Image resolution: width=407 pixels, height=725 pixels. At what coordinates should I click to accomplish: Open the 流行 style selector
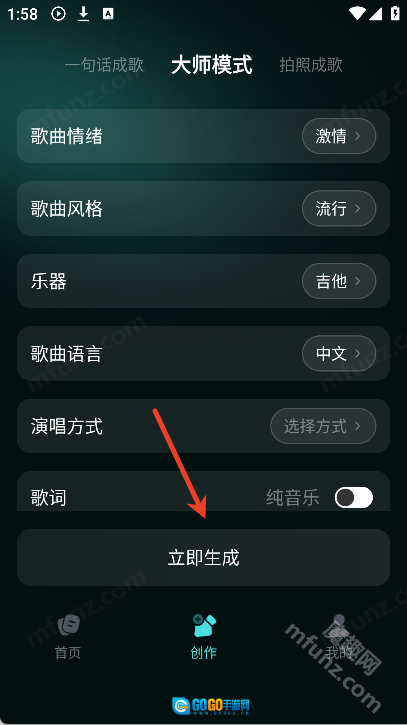(339, 209)
